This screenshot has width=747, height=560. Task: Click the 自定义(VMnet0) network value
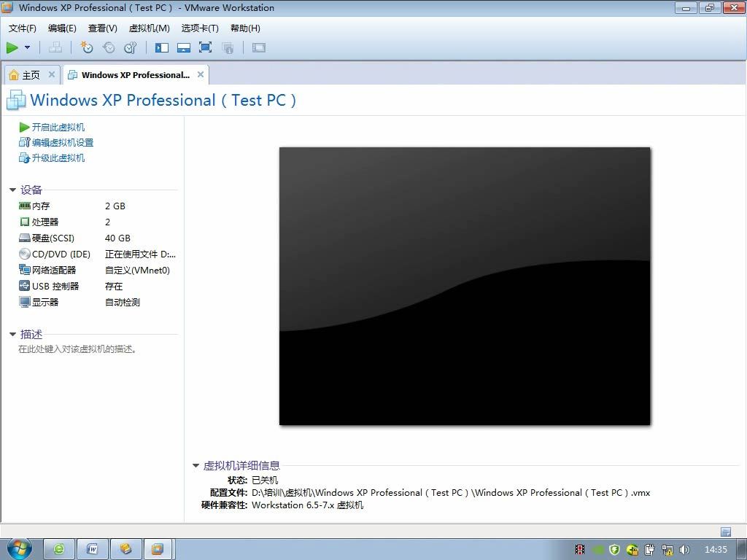tap(137, 270)
